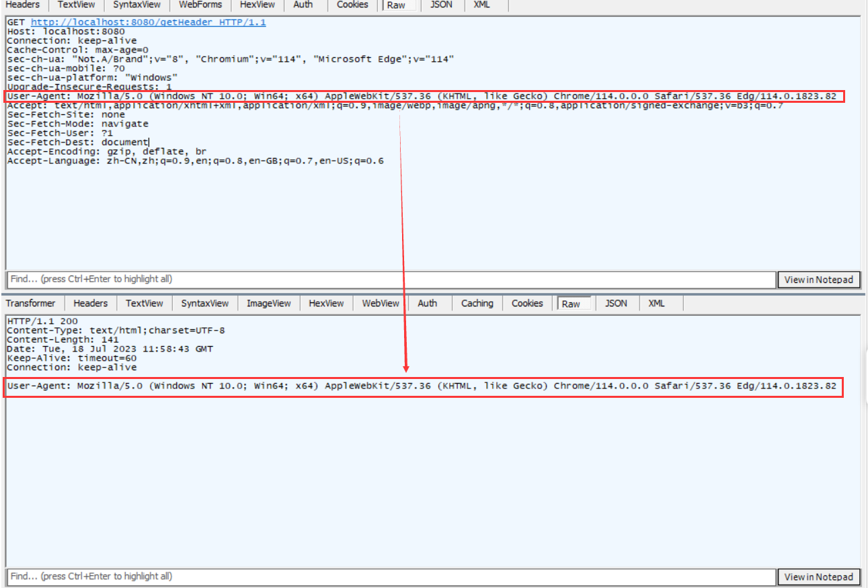This screenshot has width=868, height=588.
Task: Switch to the request TextView tab
Action: (x=77, y=5)
